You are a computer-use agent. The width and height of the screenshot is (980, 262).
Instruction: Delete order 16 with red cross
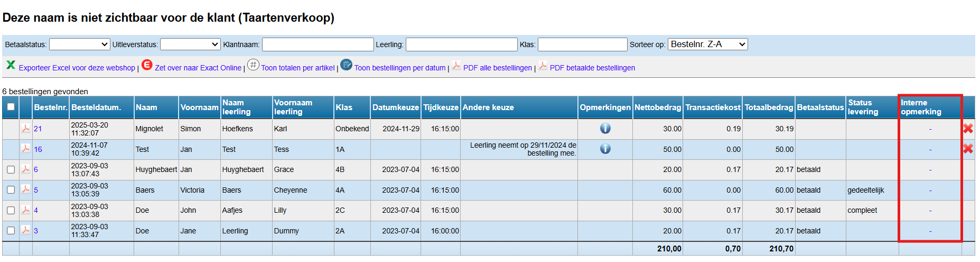click(968, 149)
